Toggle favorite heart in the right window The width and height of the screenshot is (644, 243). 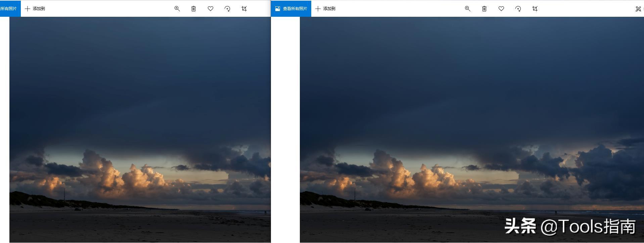(x=501, y=9)
